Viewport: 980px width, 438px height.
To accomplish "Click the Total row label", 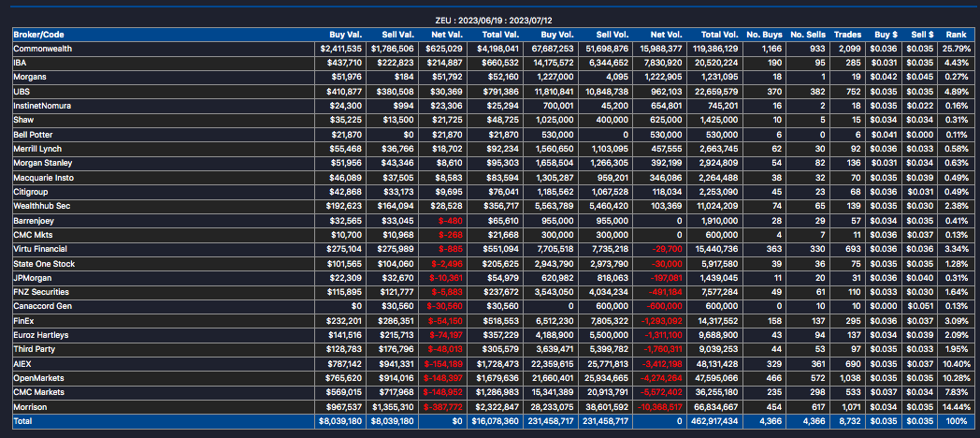I will click(22, 422).
